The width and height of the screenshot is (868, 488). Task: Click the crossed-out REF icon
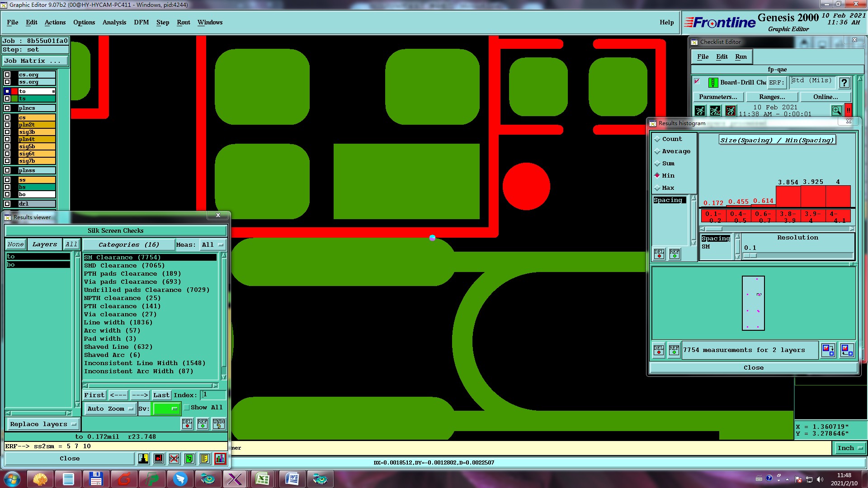point(174,459)
